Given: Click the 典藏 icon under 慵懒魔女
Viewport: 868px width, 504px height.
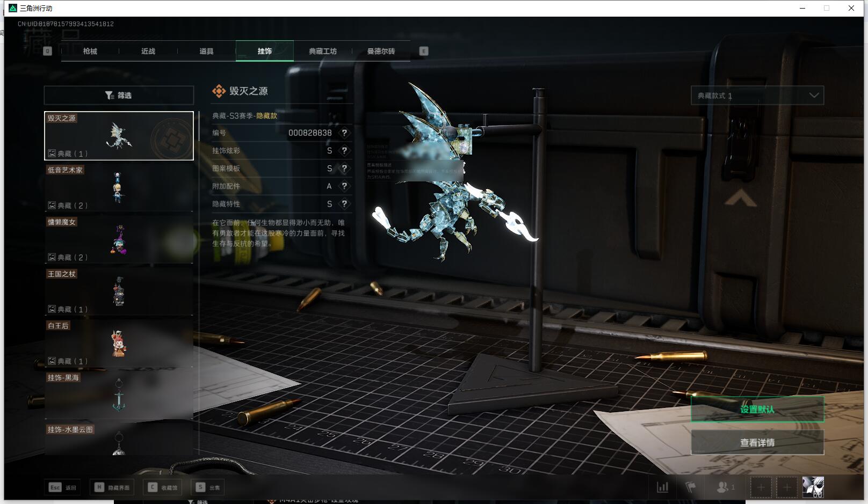Looking at the screenshot, I should point(52,257).
